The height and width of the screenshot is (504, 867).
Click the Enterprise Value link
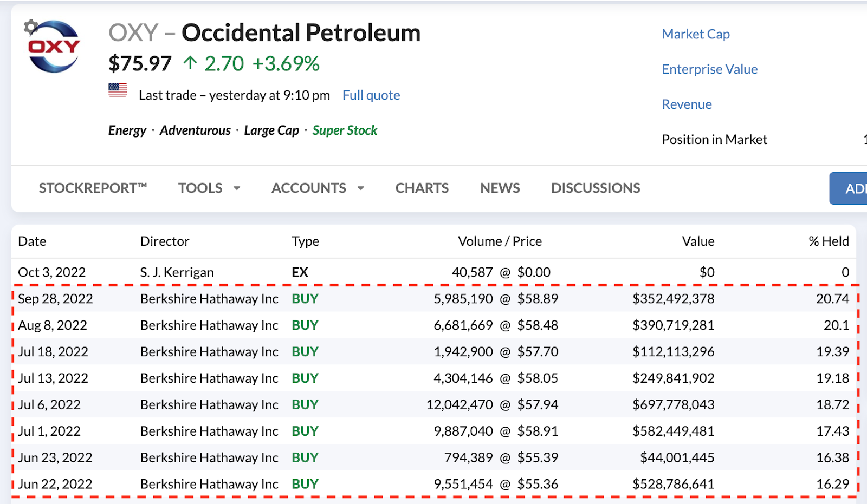pos(709,69)
